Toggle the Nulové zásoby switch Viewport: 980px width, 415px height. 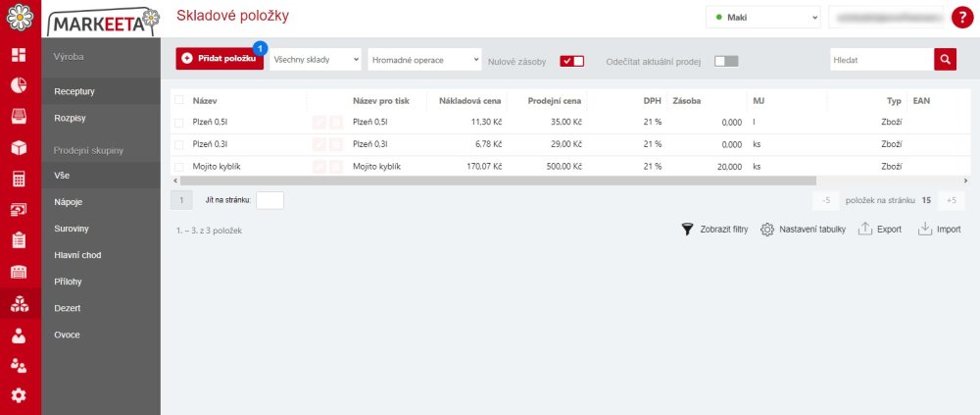(572, 62)
